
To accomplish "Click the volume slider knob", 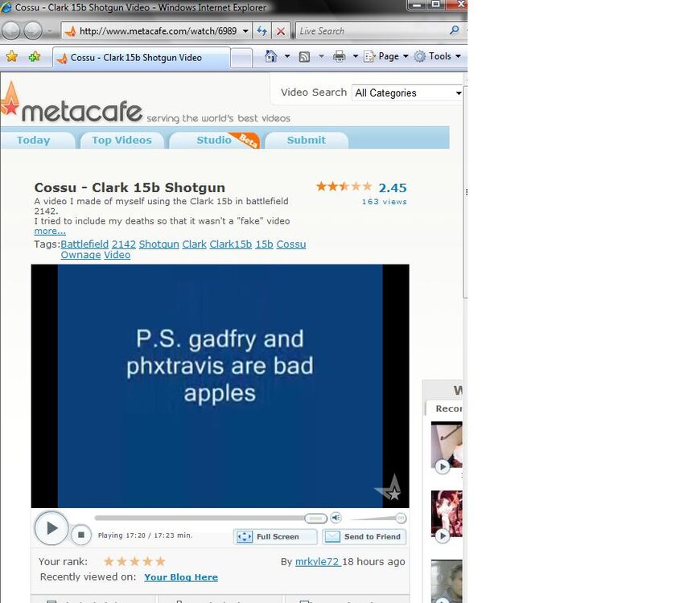I will [x=400, y=519].
